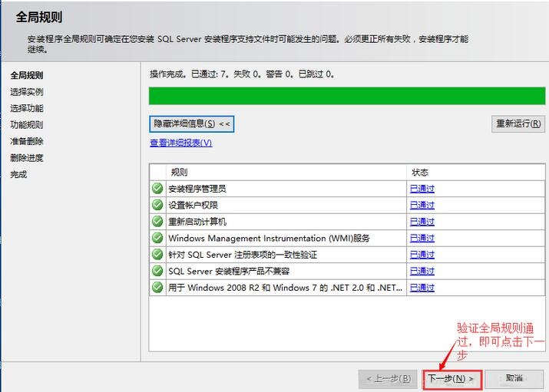Click rule text 安装程序管理员
This screenshot has width=549, height=392.
pyautogui.click(x=197, y=189)
